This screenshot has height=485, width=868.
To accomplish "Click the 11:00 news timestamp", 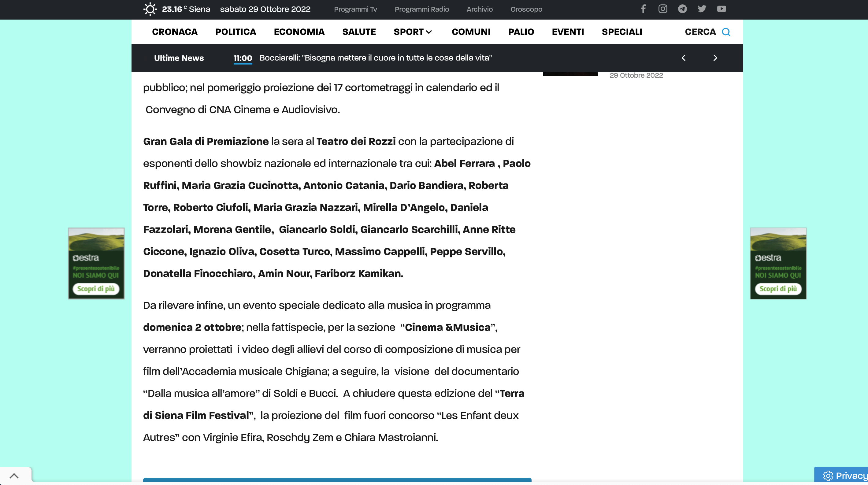I will click(x=243, y=58).
